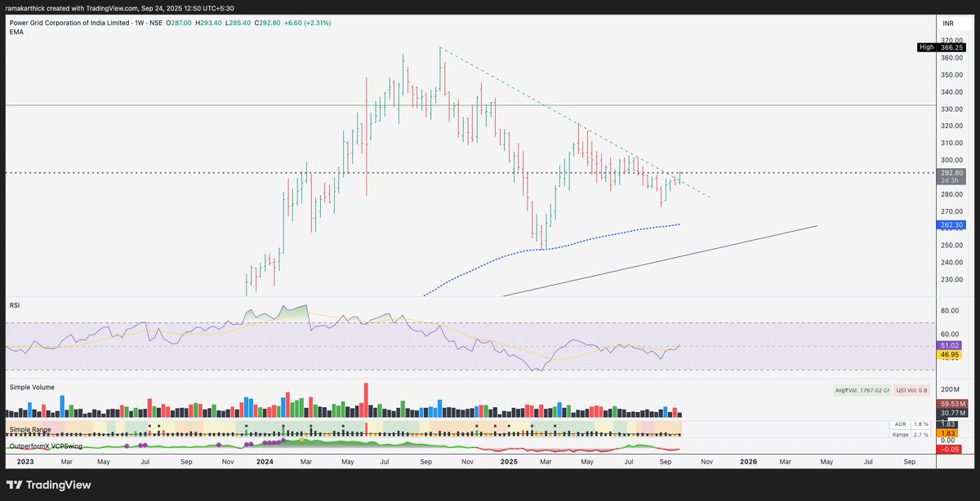Viewport: 980px width, 501px height.
Task: Click the 80.00 RSI scale label
Action: 948,311
